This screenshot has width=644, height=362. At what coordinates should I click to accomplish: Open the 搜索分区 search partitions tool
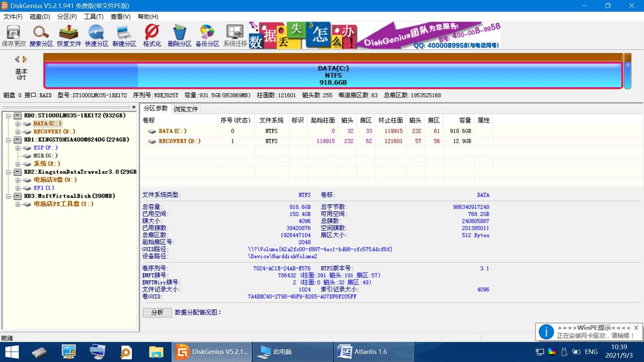coord(41,35)
